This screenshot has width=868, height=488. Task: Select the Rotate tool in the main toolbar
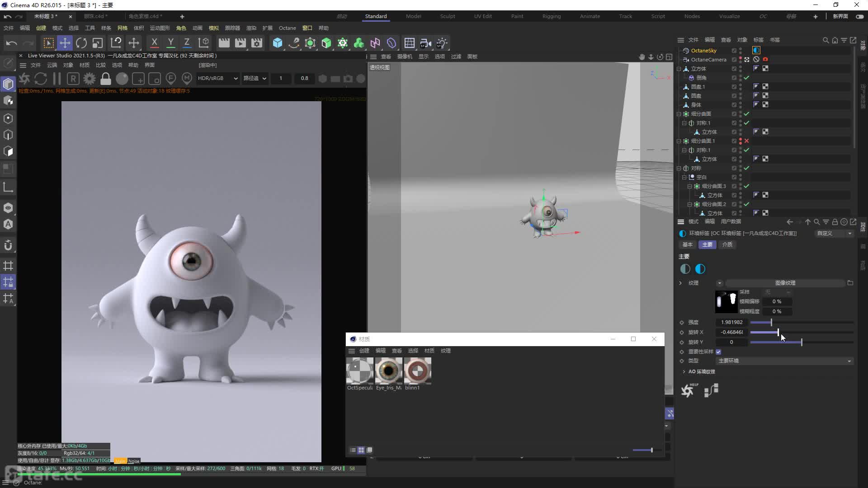click(x=81, y=43)
